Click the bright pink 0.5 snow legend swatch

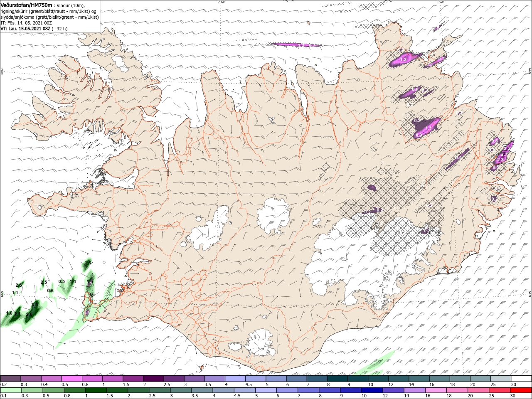71,378
